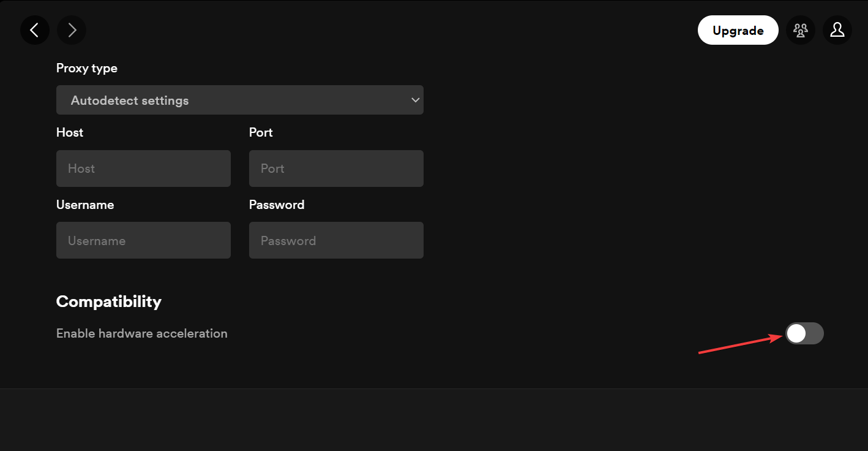Open the friend activity icon

(x=801, y=30)
